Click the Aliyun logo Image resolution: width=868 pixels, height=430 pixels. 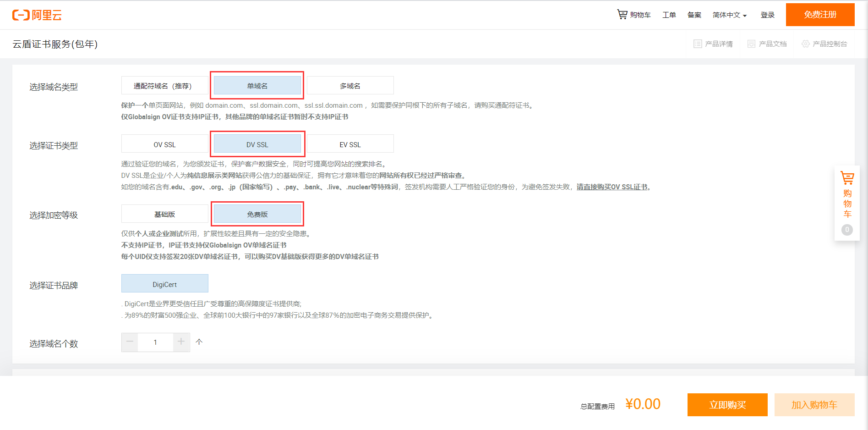[x=37, y=15]
